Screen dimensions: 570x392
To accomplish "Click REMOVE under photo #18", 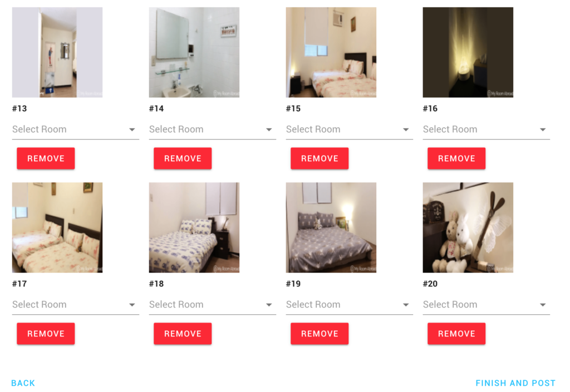I will coord(183,334).
